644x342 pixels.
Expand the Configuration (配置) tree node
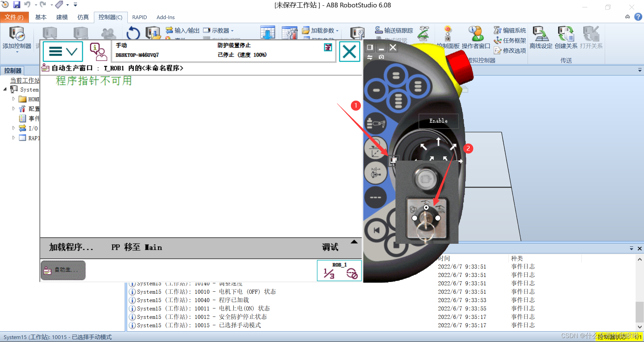point(13,109)
